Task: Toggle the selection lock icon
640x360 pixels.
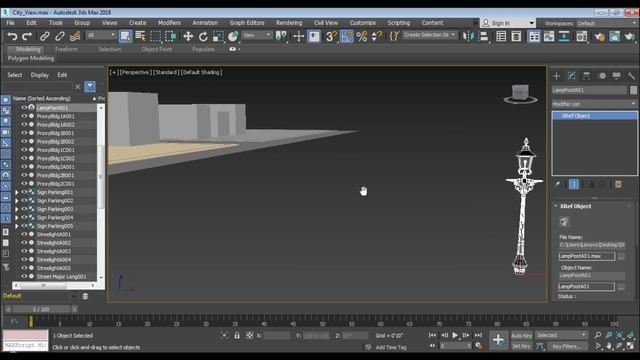Action: (237, 336)
